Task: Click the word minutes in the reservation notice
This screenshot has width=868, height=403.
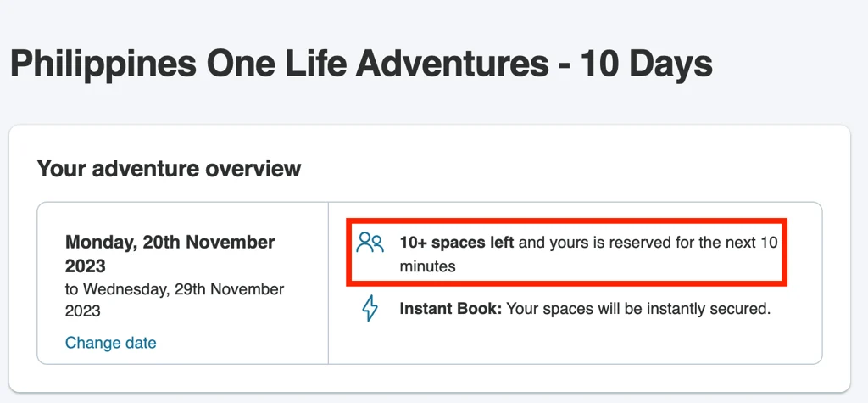Action: 428,266
